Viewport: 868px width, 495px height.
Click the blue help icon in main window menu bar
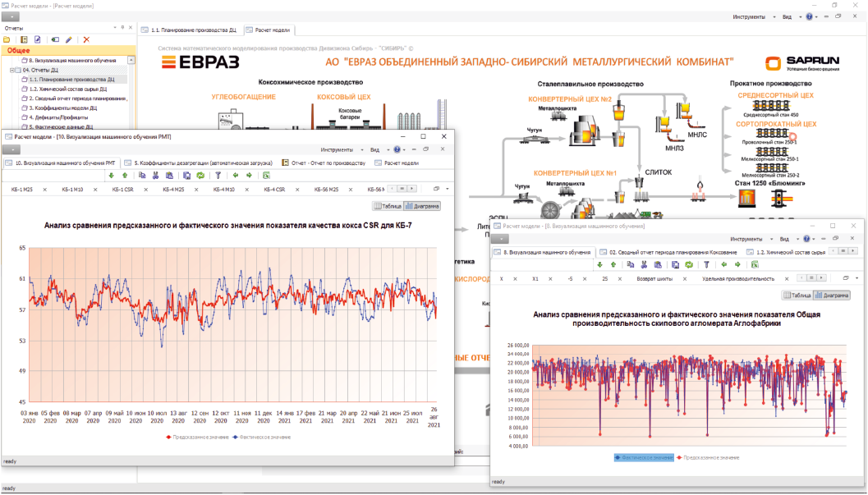[x=810, y=17]
